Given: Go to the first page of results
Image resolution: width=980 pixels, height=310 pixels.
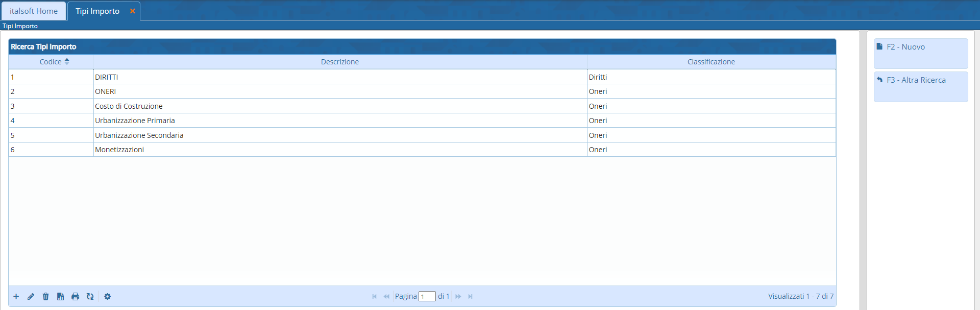Looking at the screenshot, I should point(374,297).
